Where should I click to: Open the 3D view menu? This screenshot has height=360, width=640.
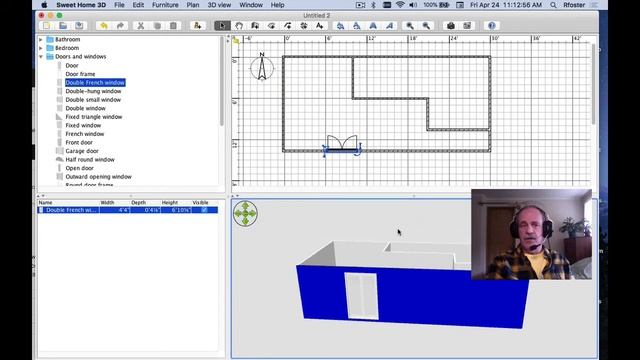coord(219,5)
